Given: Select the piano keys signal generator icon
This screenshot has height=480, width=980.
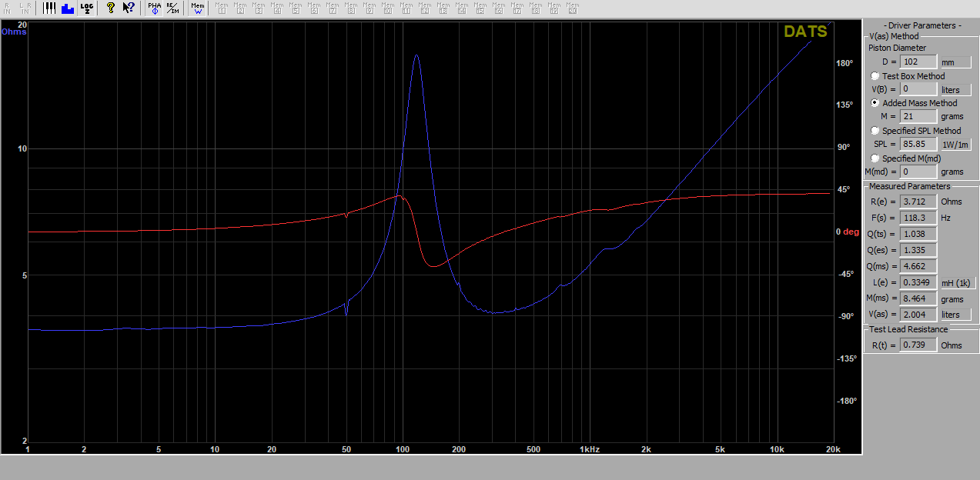Looking at the screenshot, I should 49,8.
